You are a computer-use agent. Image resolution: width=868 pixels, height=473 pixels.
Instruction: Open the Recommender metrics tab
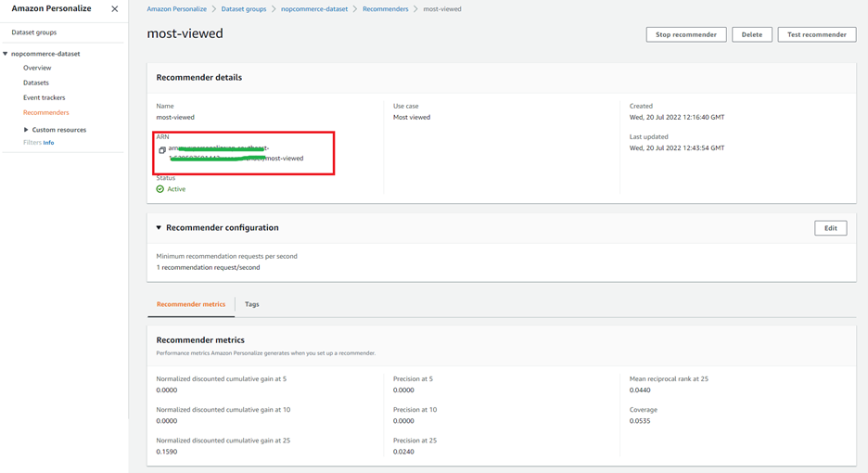pos(191,304)
